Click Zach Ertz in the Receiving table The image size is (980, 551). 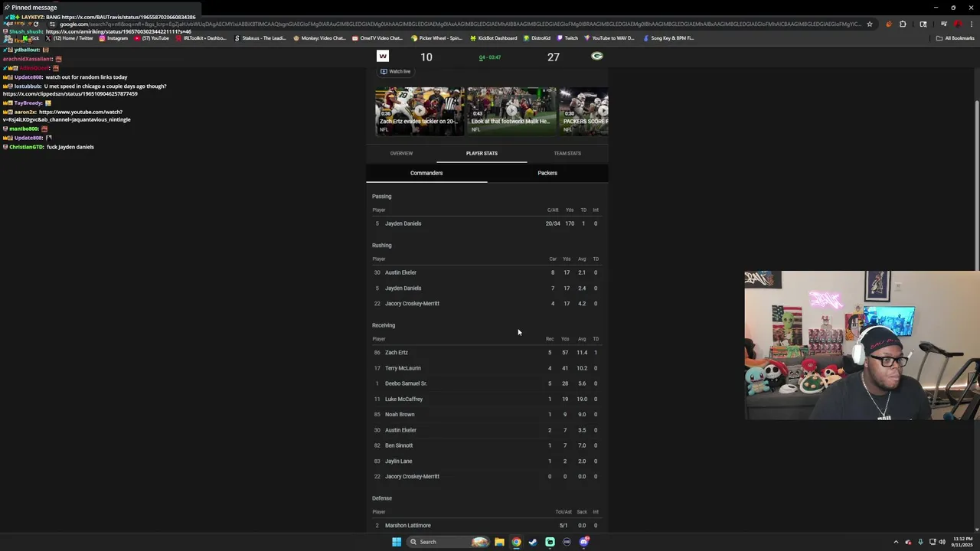tap(397, 353)
